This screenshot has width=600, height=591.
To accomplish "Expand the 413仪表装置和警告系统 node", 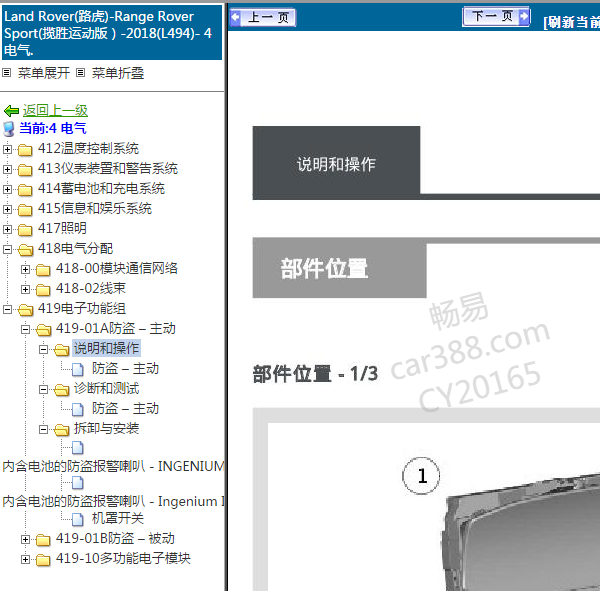I will [x=7, y=169].
